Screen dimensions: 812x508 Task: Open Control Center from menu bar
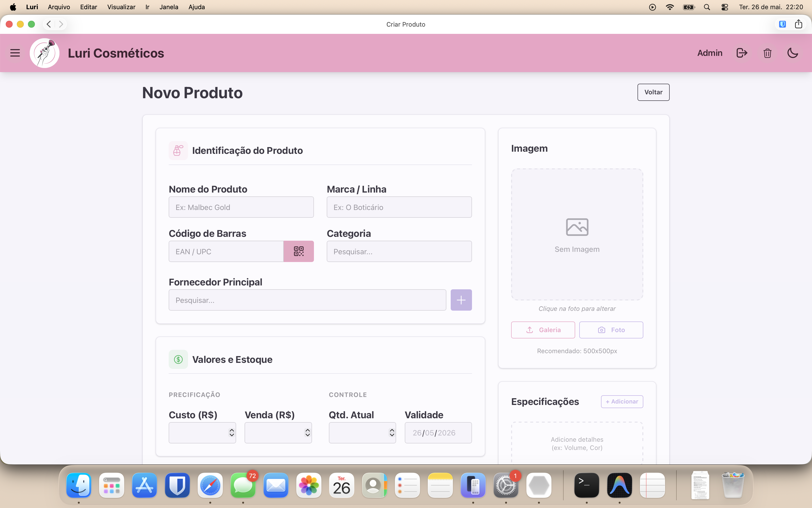(725, 7)
